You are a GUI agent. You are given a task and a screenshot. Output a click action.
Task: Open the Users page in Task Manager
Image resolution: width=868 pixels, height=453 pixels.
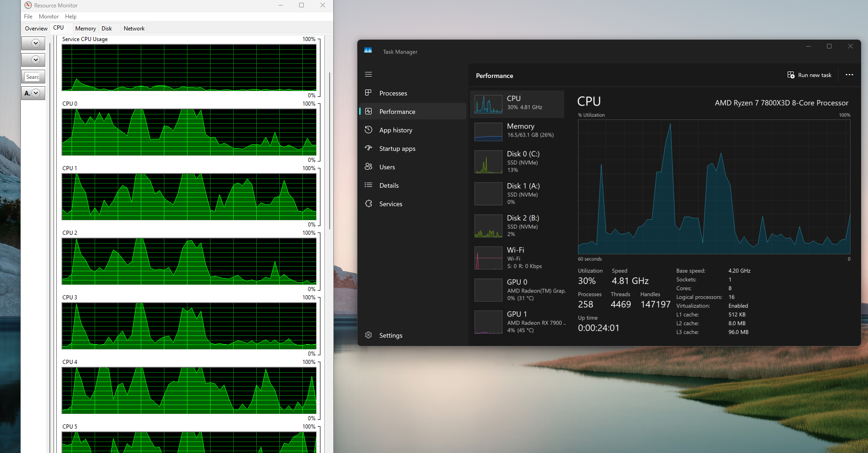point(413,167)
